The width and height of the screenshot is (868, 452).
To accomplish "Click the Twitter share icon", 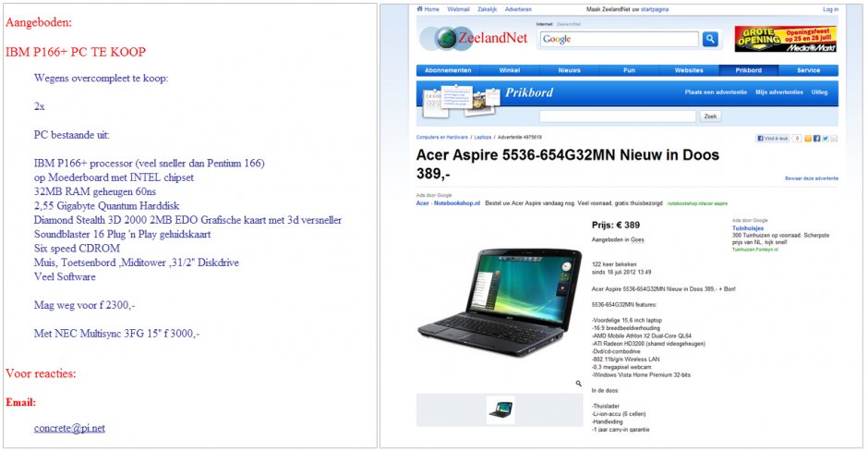I will (x=825, y=139).
